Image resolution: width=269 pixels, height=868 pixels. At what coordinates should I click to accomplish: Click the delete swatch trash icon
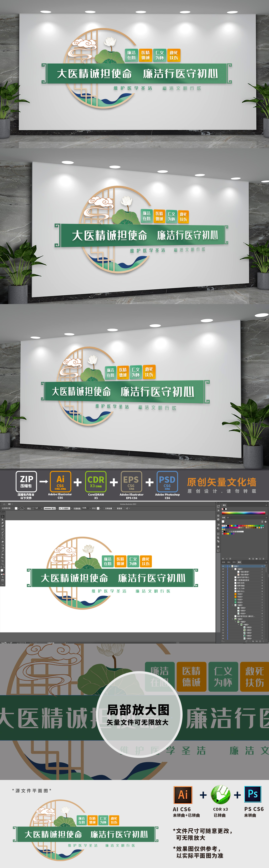coord(263,559)
